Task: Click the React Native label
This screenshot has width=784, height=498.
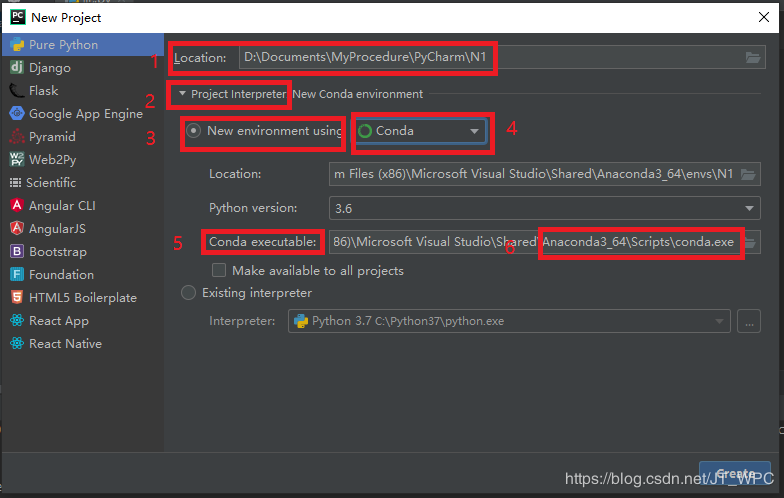Action: point(66,344)
